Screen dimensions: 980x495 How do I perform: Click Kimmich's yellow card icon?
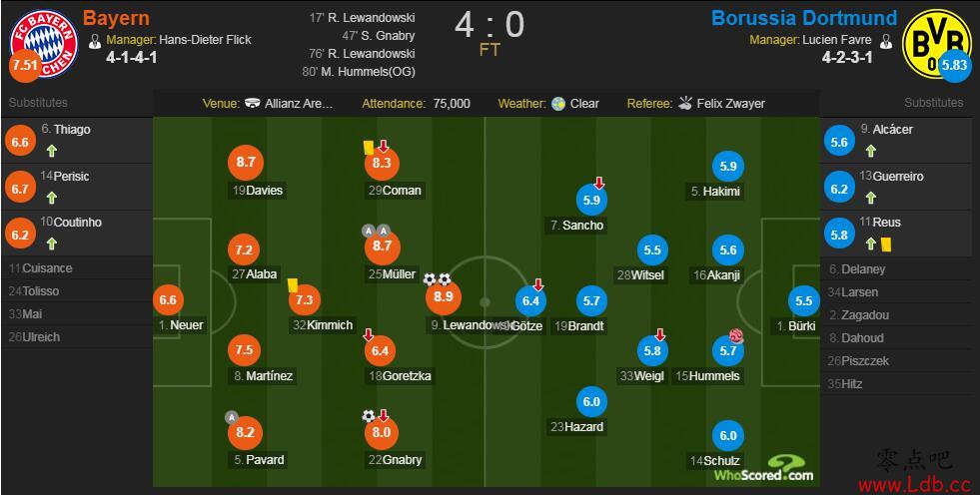(293, 285)
